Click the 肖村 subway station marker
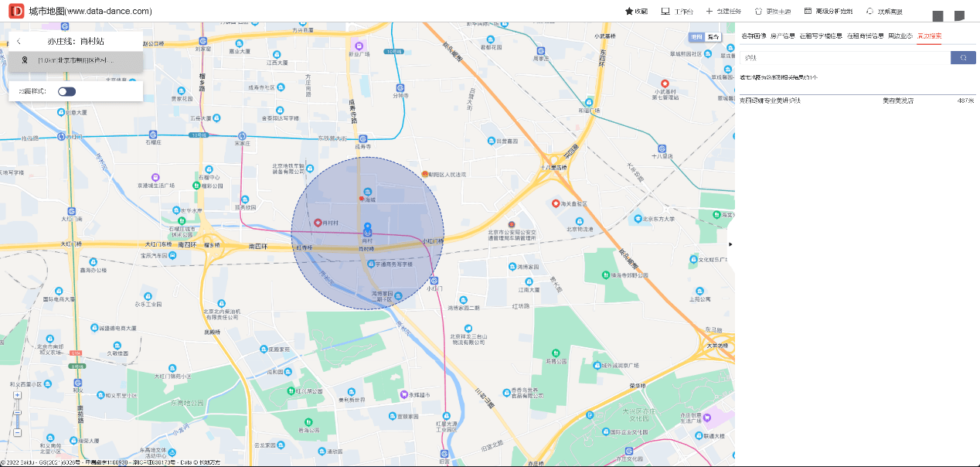Viewport: 980px width, 467px height. [x=367, y=232]
